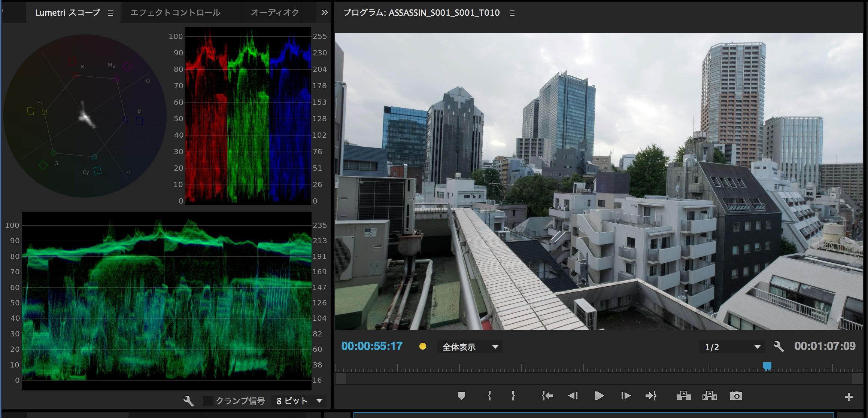This screenshot has height=418, width=868.
Task: Go to In point button
Action: [547, 396]
